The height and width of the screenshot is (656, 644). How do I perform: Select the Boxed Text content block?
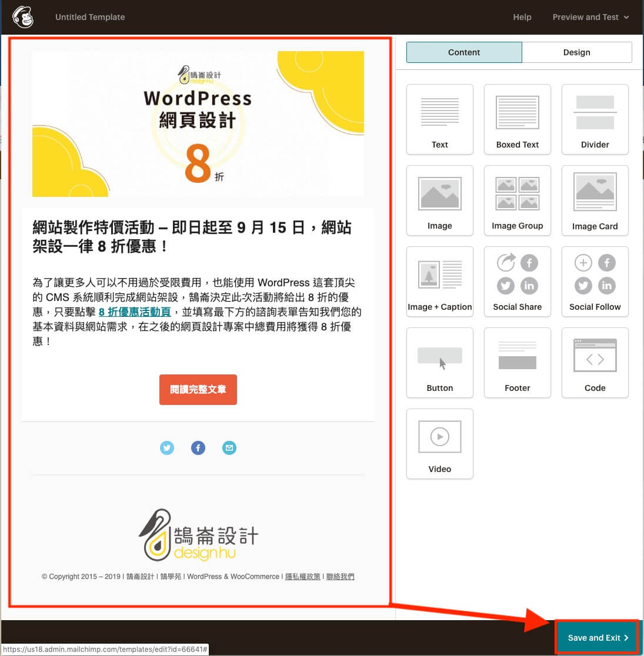pos(517,120)
